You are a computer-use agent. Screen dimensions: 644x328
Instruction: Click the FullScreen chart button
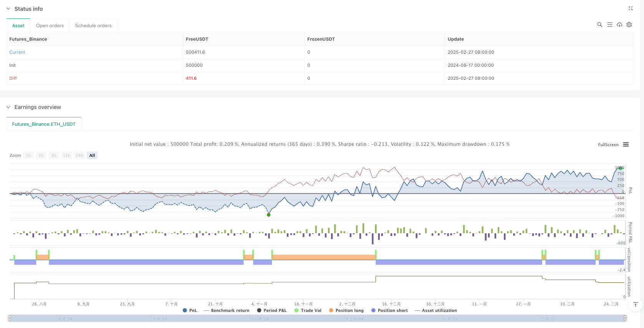click(x=608, y=145)
